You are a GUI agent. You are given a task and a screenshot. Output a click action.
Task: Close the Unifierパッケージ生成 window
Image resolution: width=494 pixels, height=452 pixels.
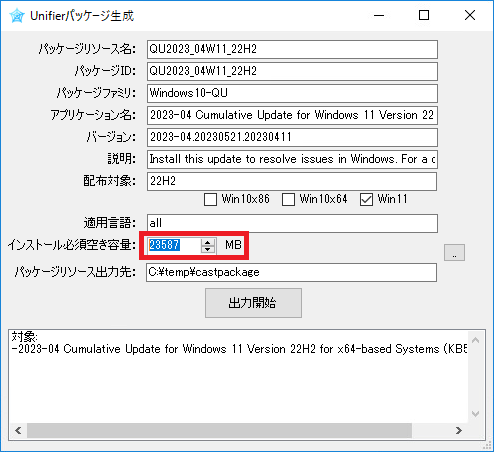[470, 15]
